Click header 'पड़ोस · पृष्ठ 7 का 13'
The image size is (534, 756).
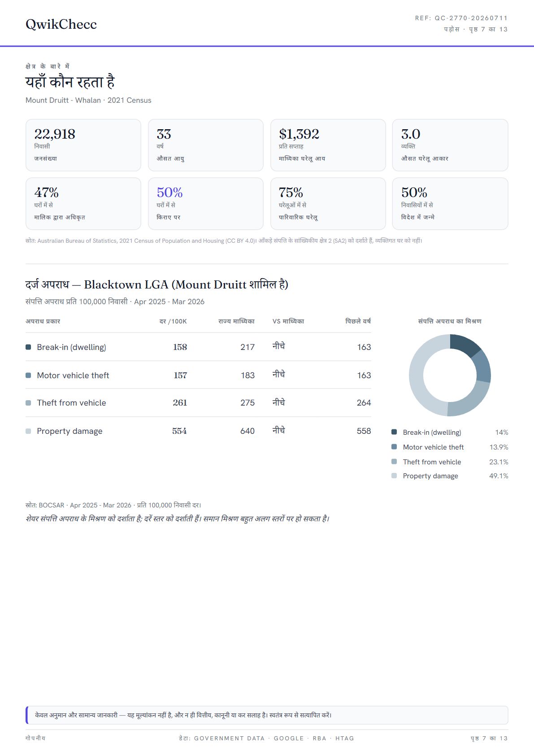[476, 29]
